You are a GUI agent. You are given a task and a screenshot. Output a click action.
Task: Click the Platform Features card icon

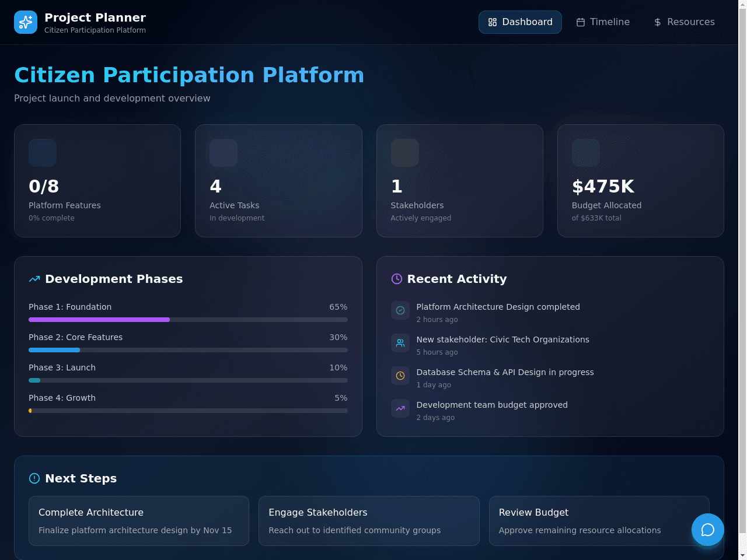43,153
